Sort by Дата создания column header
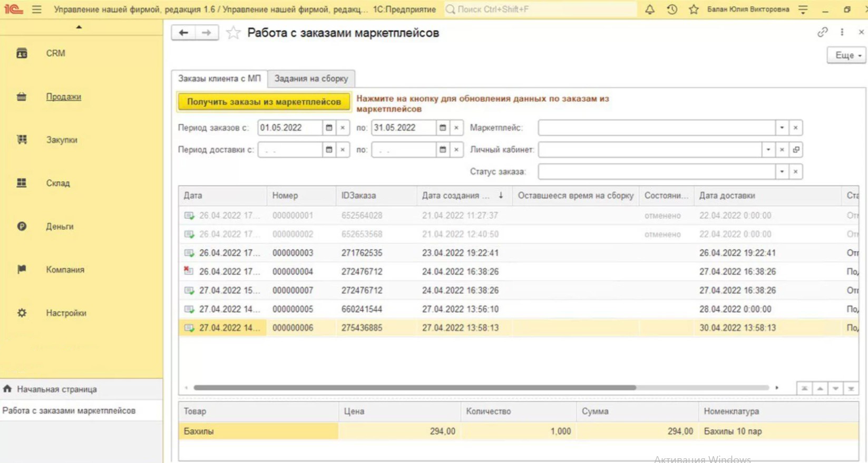This screenshot has height=463, width=868. tap(464, 196)
